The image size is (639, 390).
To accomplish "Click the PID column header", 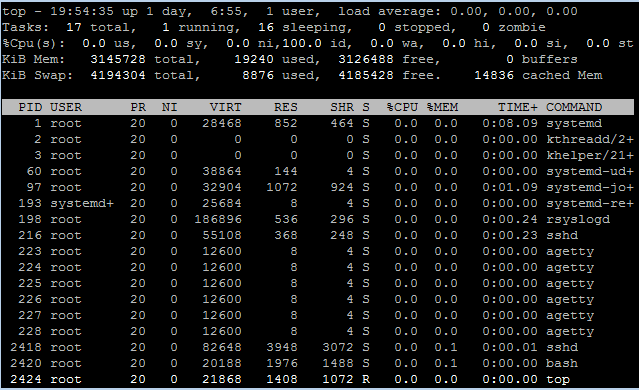I will [x=30, y=107].
